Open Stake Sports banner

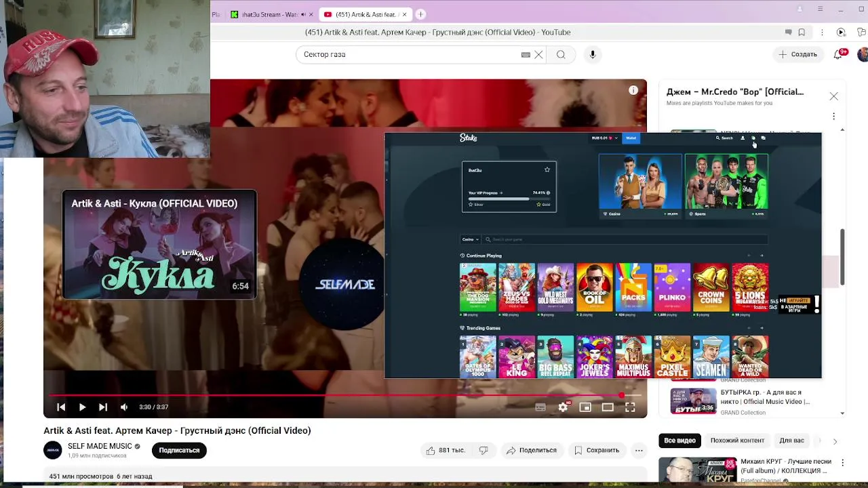[726, 185]
